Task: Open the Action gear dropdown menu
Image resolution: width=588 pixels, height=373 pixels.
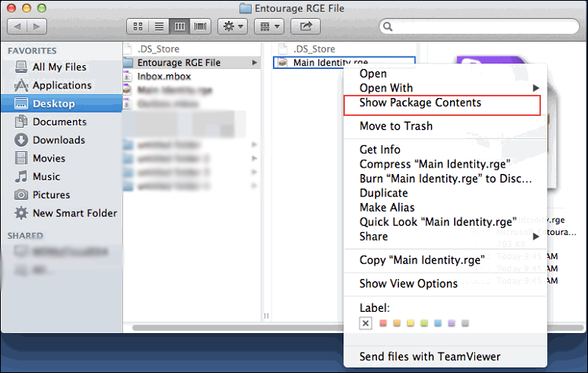Action: [234, 27]
